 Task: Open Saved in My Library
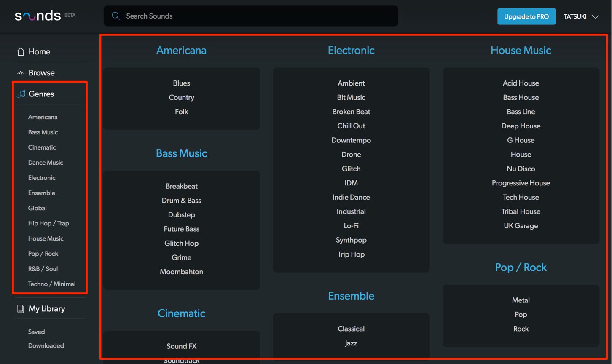(36, 332)
